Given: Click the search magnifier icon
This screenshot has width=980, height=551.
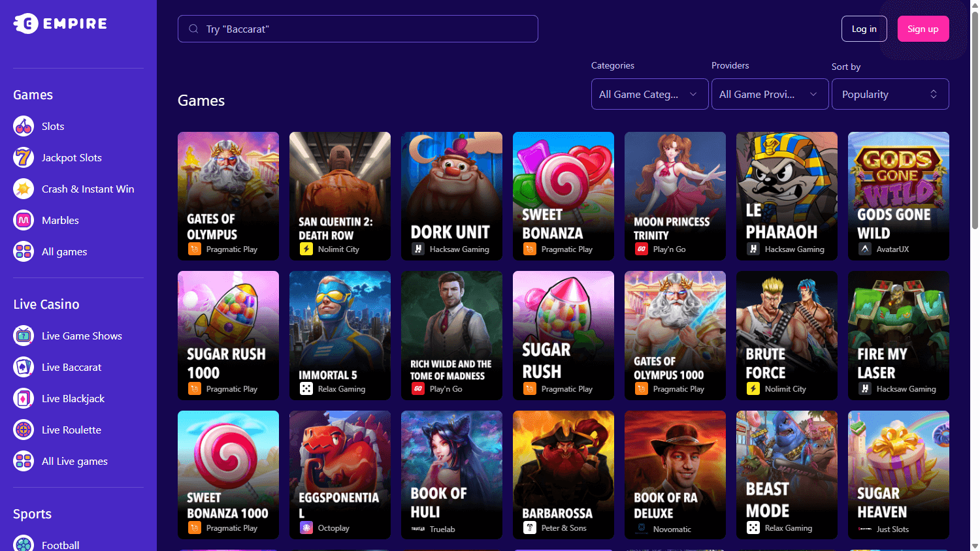Looking at the screenshot, I should (193, 29).
